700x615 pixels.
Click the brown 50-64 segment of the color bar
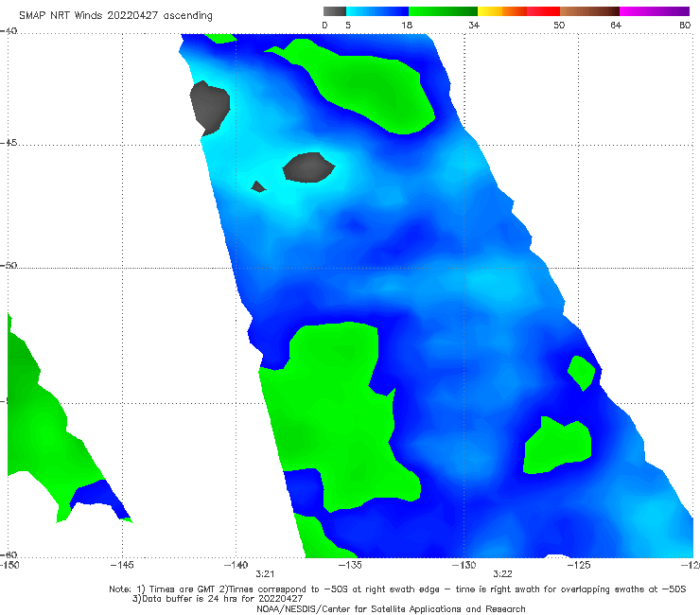[x=589, y=11]
